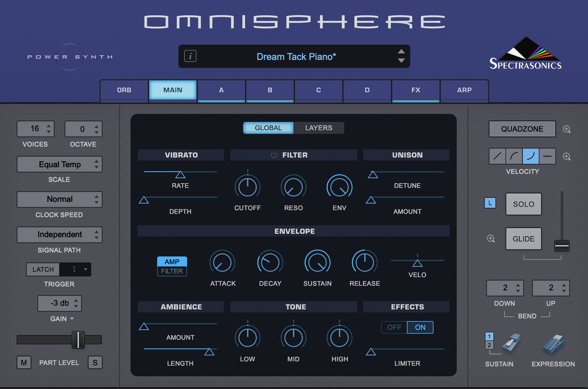Select sustain pedal mode 1

coord(489,336)
